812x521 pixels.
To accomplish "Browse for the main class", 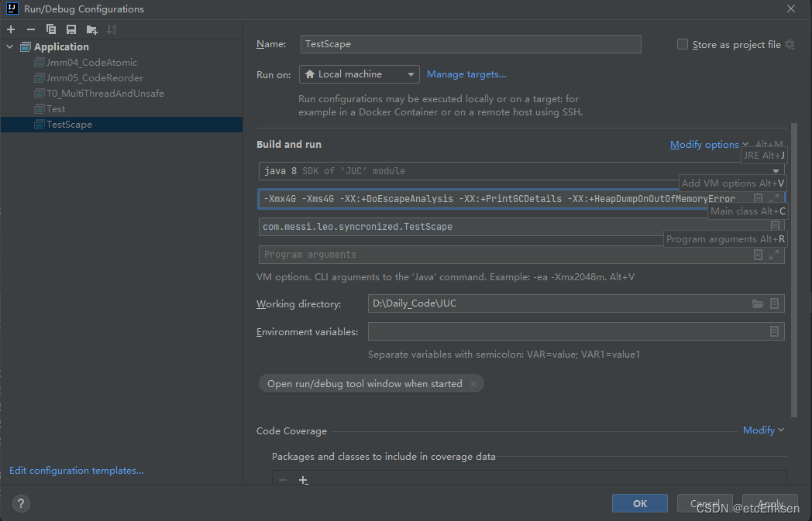I will click(x=775, y=225).
